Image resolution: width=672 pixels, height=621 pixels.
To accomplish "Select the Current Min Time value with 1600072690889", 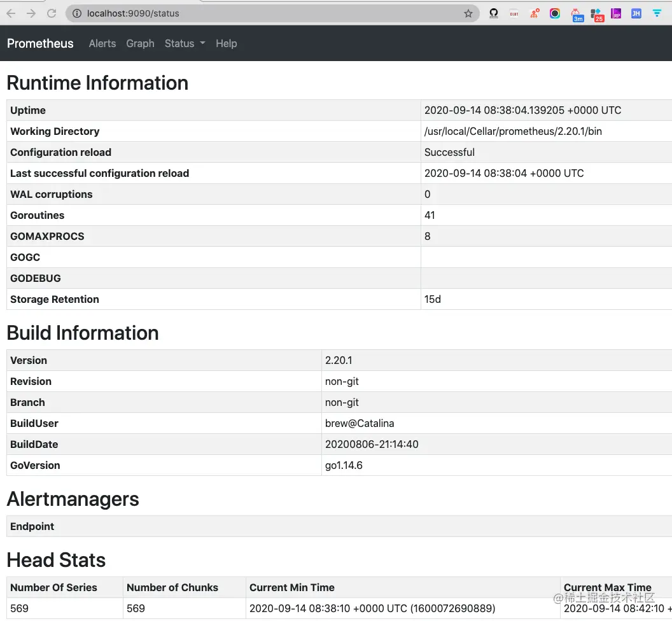I will (372, 608).
